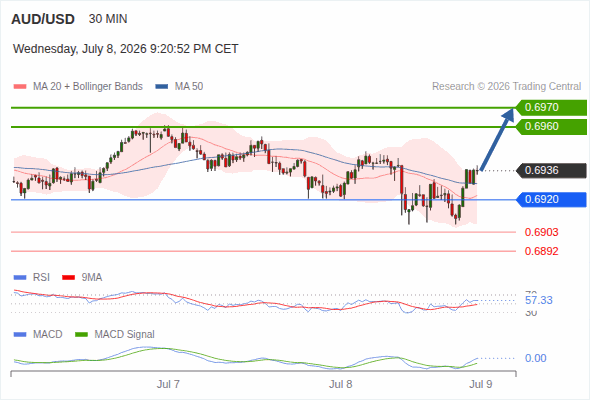Click the blue upward forecast arrow
The image size is (590, 400).
497,140
